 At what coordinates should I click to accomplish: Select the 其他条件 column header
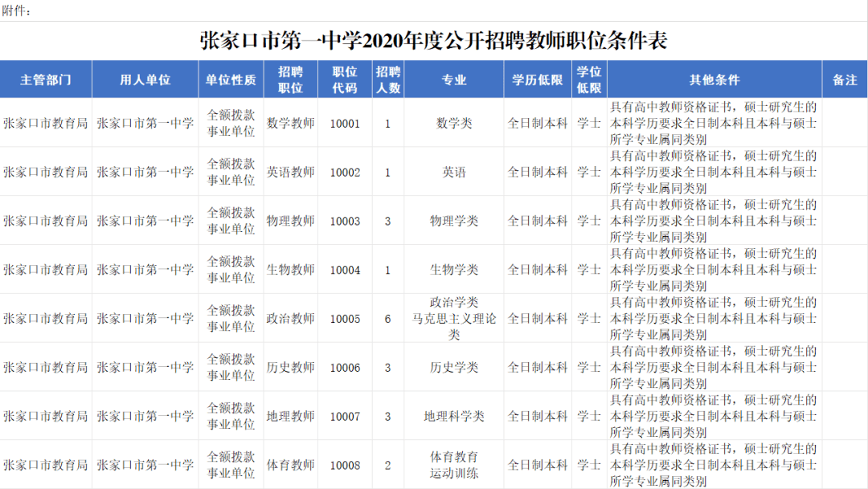(x=714, y=79)
